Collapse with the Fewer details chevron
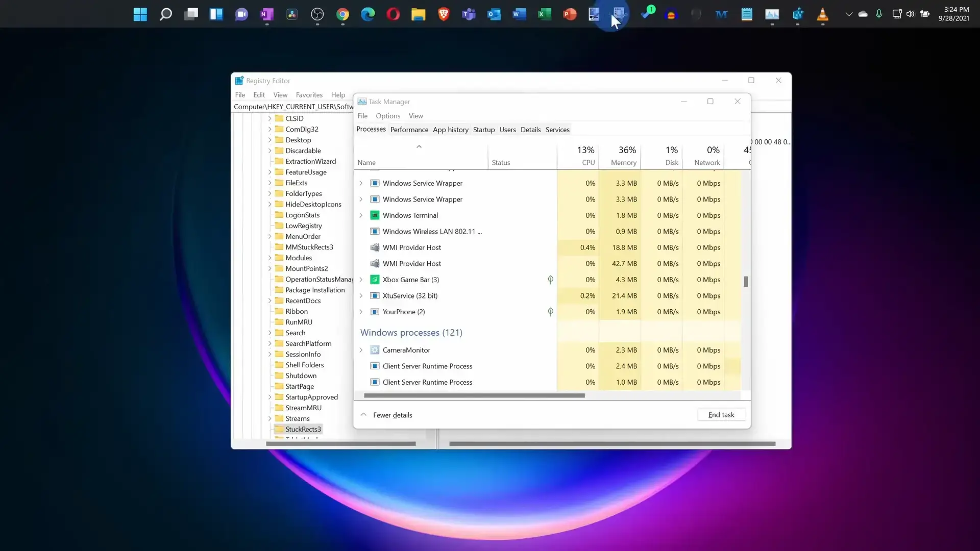 point(363,415)
